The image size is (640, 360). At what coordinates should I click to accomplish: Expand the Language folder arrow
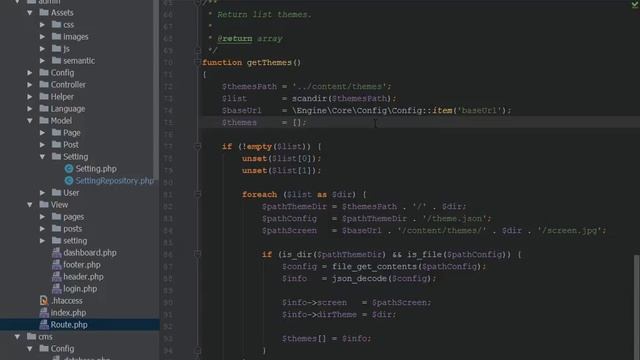(30, 109)
